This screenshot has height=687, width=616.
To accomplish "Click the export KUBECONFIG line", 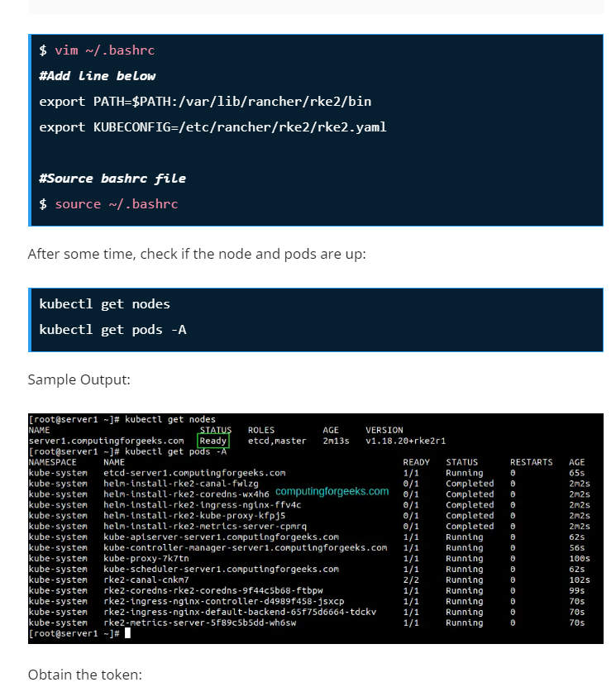I will click(x=212, y=127).
